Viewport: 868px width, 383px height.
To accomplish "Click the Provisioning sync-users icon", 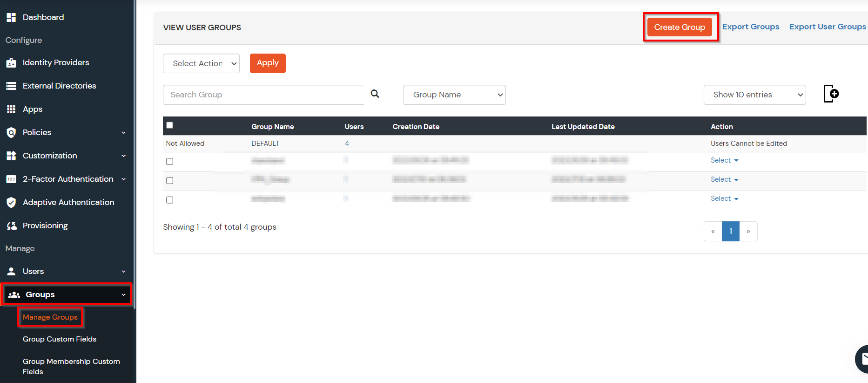I will click(x=12, y=226).
